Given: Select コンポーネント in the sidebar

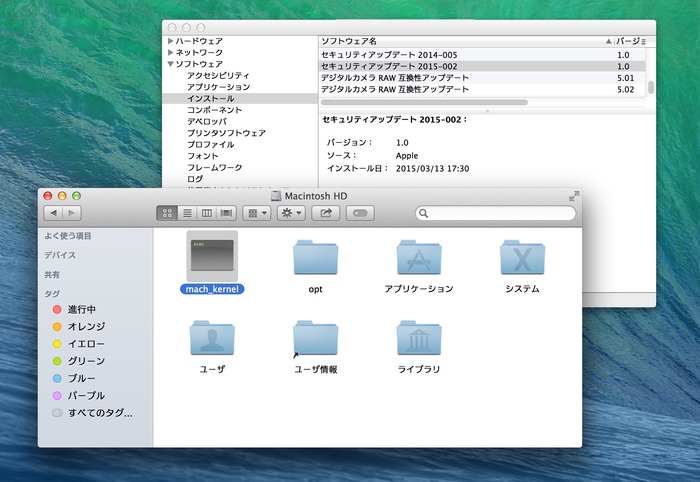Looking at the screenshot, I should [x=214, y=110].
